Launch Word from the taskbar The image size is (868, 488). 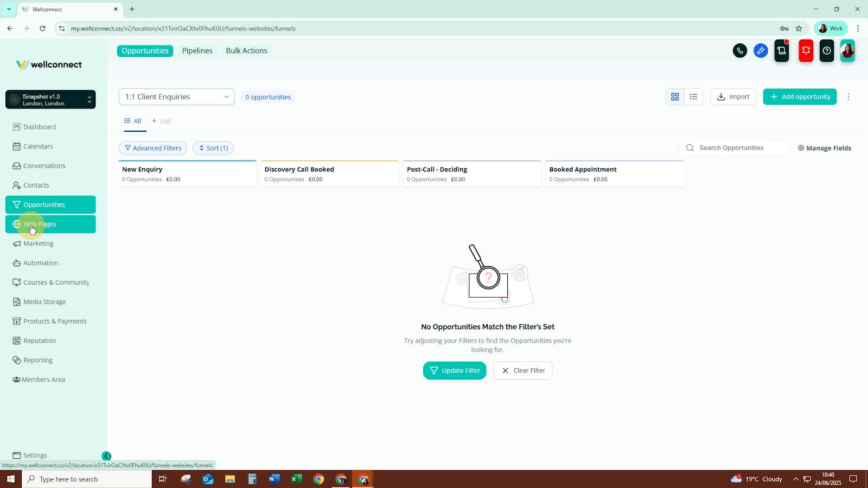(x=275, y=479)
